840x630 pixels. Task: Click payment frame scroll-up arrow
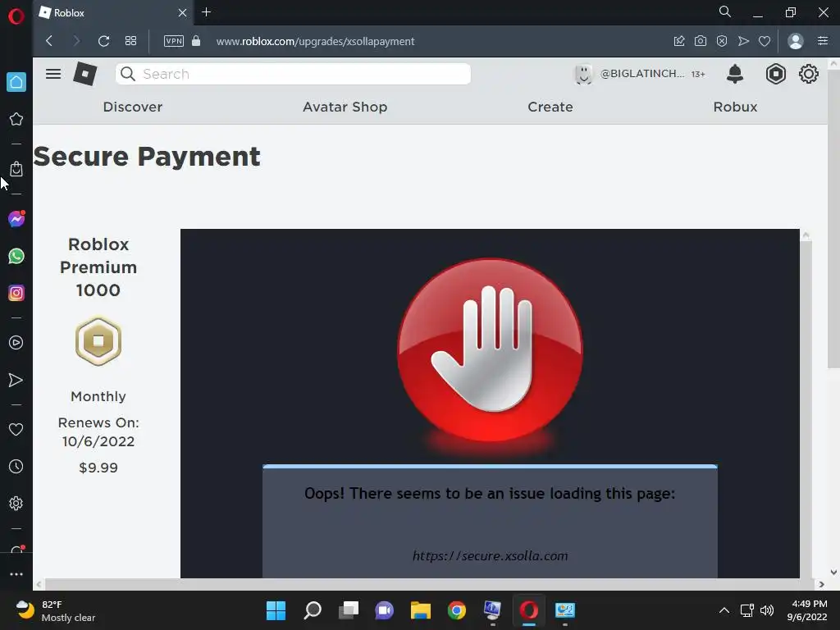click(806, 235)
